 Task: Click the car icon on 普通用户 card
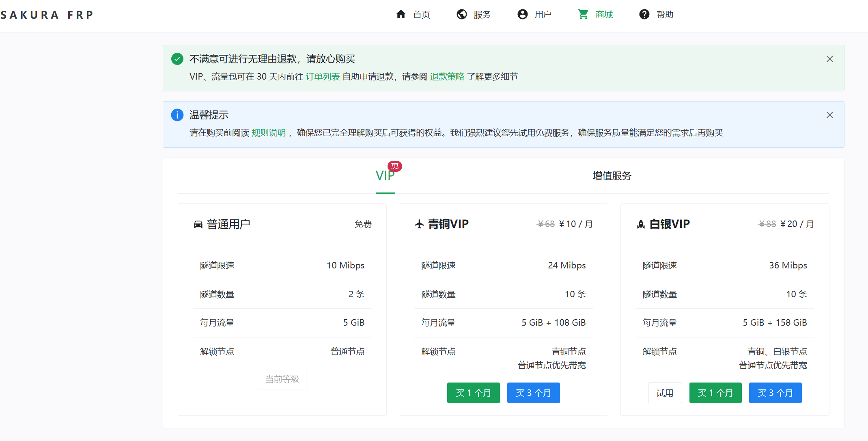(198, 224)
